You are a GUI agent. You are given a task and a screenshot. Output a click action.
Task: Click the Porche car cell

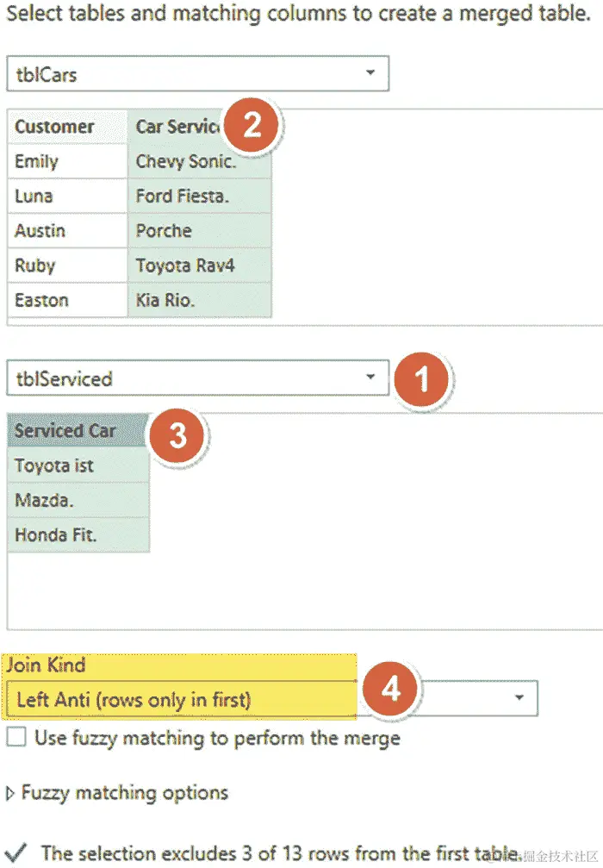click(199, 230)
